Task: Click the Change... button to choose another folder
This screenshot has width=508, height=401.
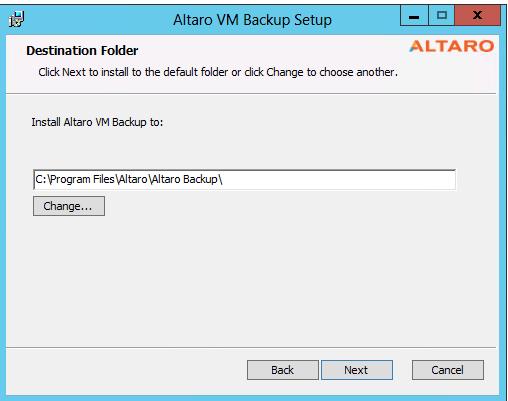Action: [69, 206]
